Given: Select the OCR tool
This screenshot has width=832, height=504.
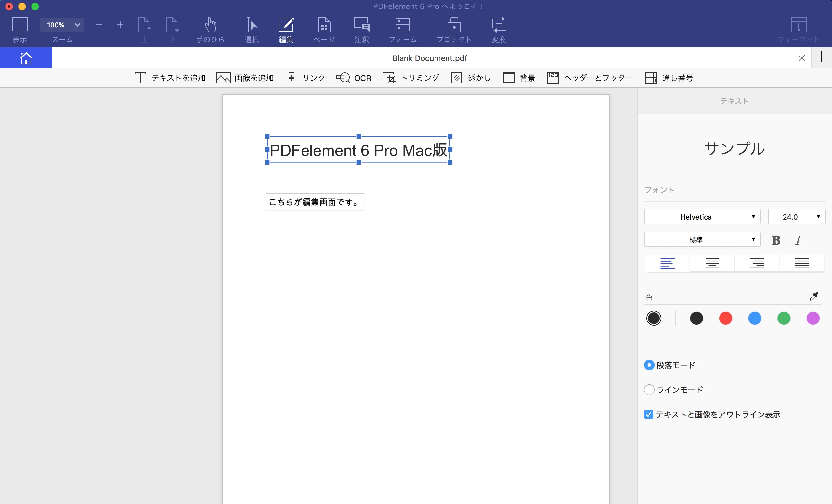Looking at the screenshot, I should [354, 78].
